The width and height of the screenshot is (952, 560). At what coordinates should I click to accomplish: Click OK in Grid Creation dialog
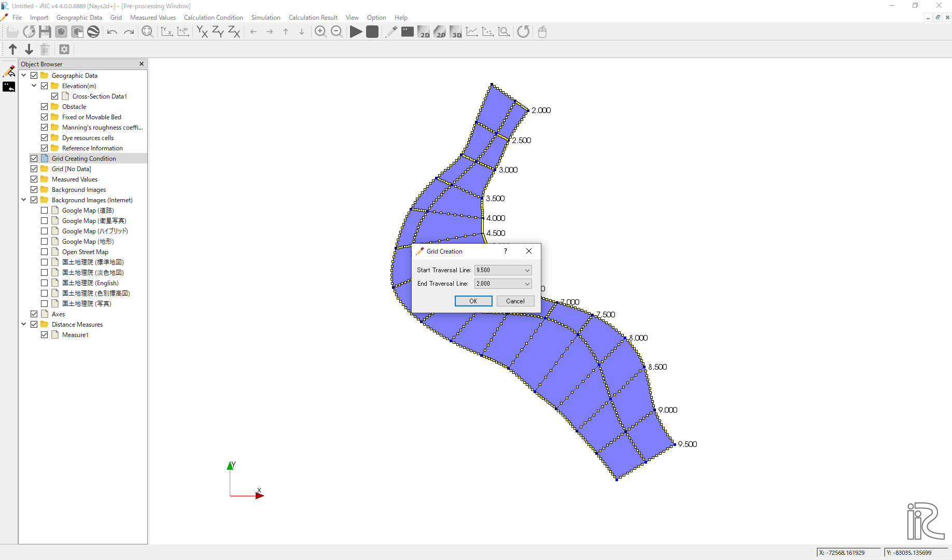[x=473, y=301]
